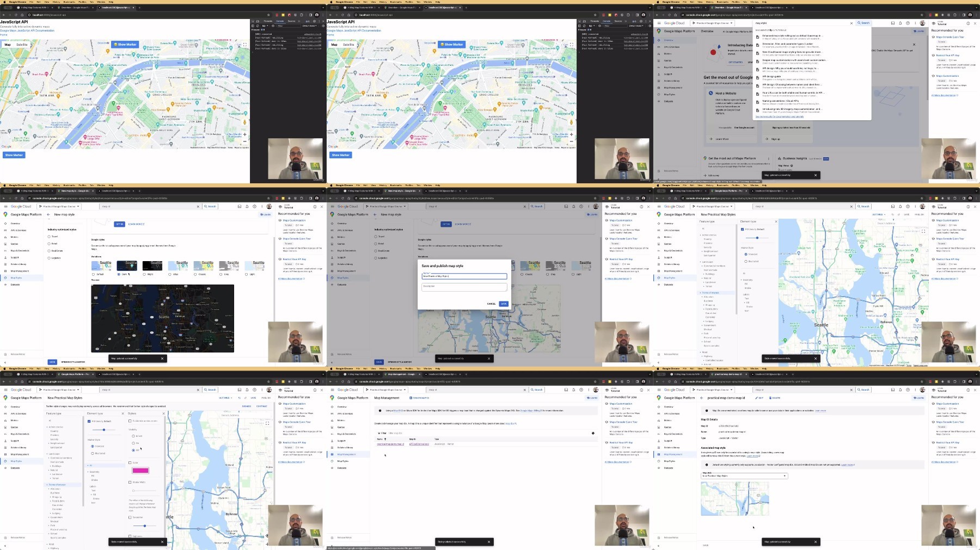Open the three-dot more options on the Map Management header
Image resolution: width=980 pixels, height=550 pixels.
click(x=589, y=390)
